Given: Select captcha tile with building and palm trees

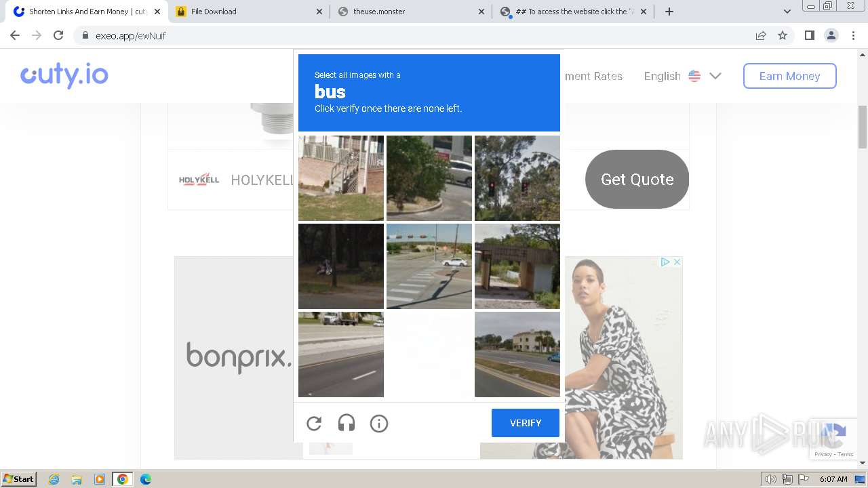Looking at the screenshot, I should click(517, 354).
